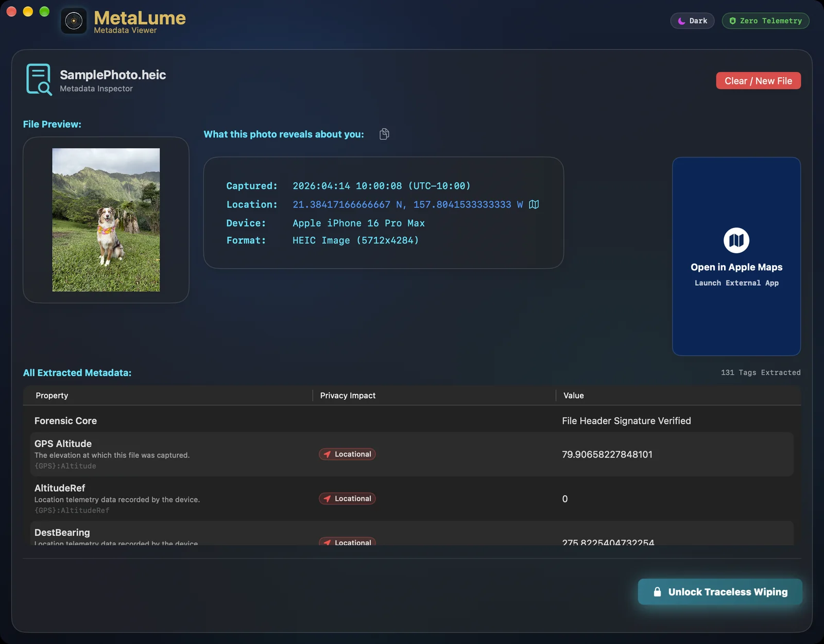Click the Locational tag for AltitudeRef
This screenshot has width=824, height=644.
pos(347,498)
